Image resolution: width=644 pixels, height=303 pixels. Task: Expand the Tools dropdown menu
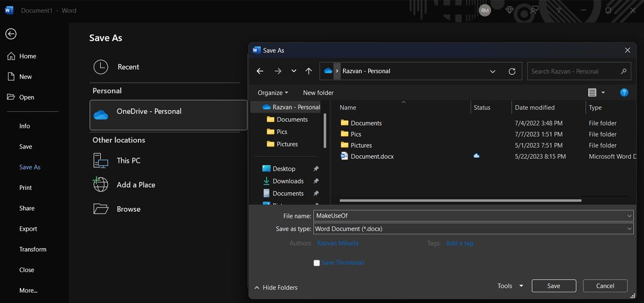pyautogui.click(x=510, y=286)
